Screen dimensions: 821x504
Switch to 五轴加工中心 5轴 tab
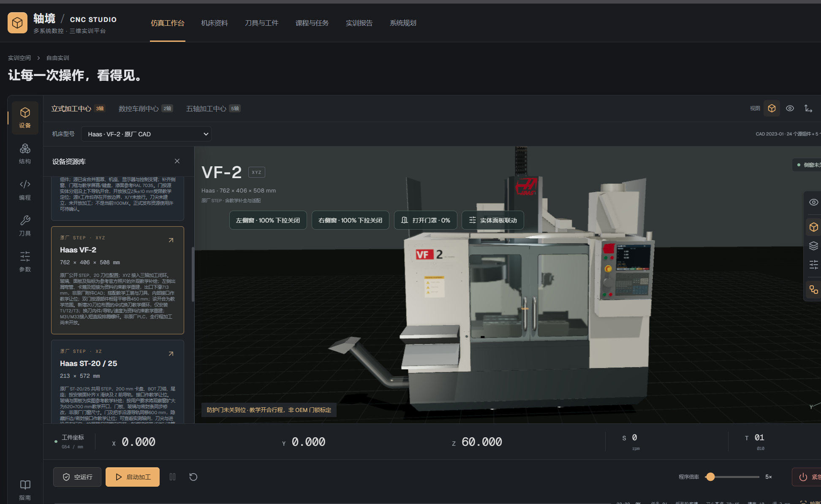tap(213, 108)
